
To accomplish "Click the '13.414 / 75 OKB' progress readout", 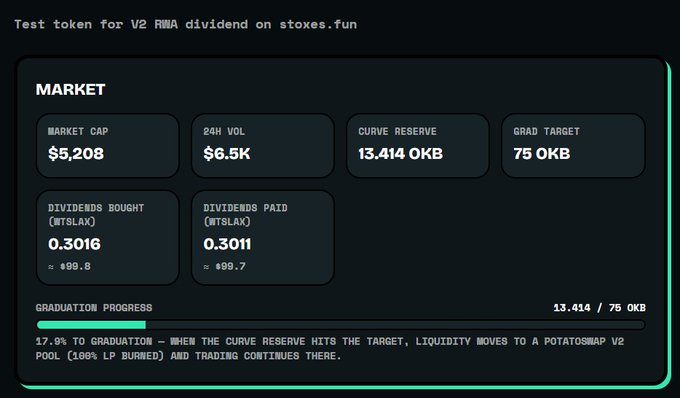I will coord(599,308).
